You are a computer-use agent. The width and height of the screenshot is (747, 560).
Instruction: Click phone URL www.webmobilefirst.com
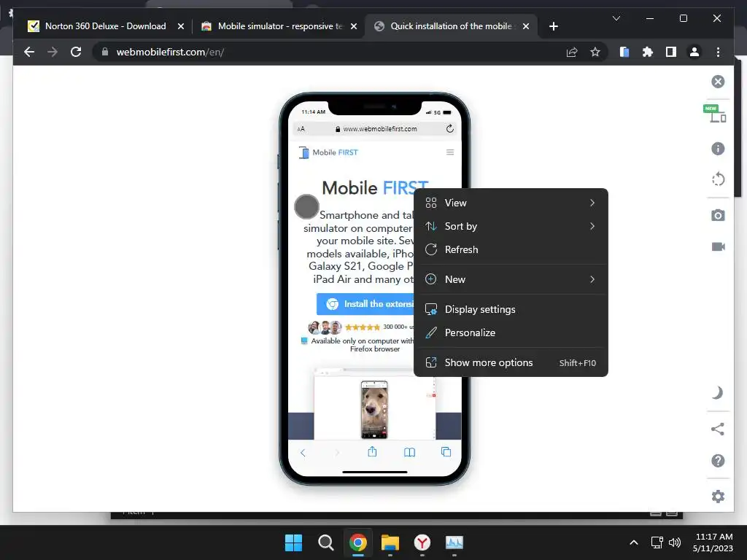379,129
